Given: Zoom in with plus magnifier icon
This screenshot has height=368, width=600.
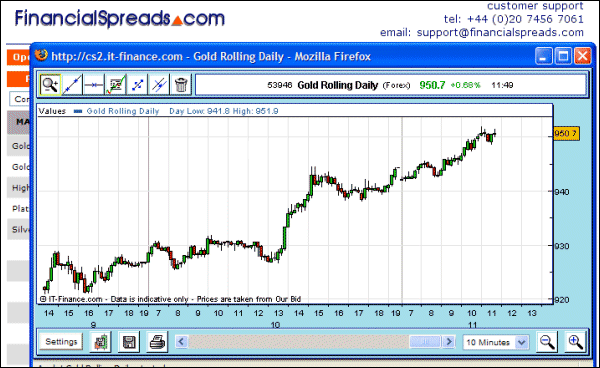Looking at the screenshot, I should point(576,342).
